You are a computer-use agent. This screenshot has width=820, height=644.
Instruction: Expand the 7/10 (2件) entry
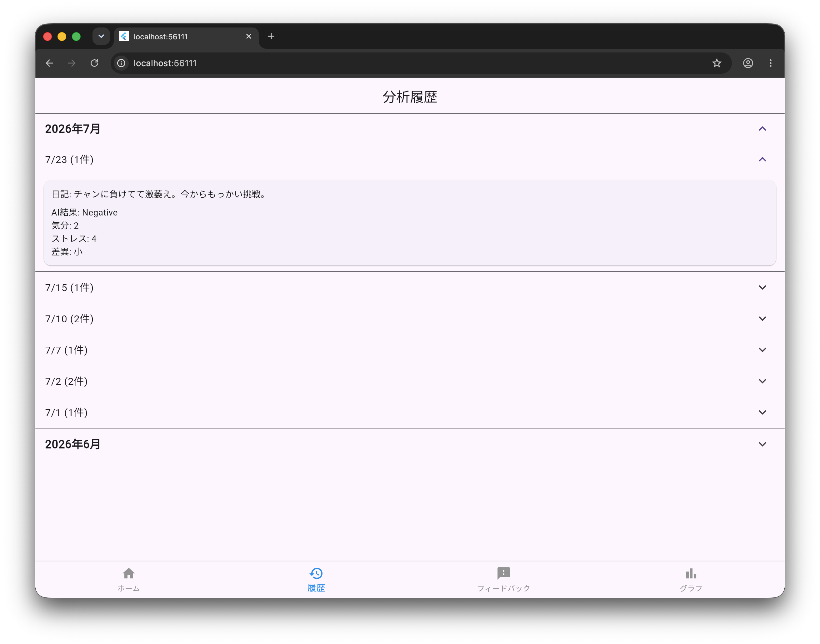coord(762,319)
